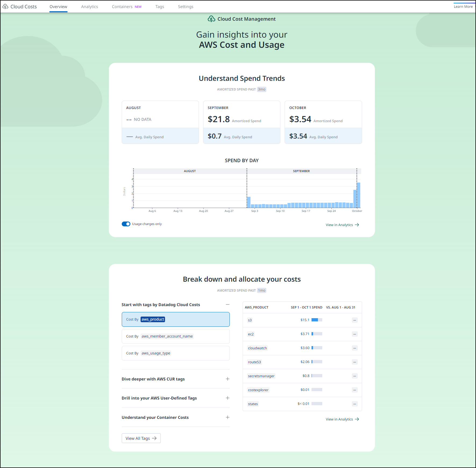This screenshot has height=468, width=476.
Task: Click the dash icon in route53 row
Action: (355, 362)
